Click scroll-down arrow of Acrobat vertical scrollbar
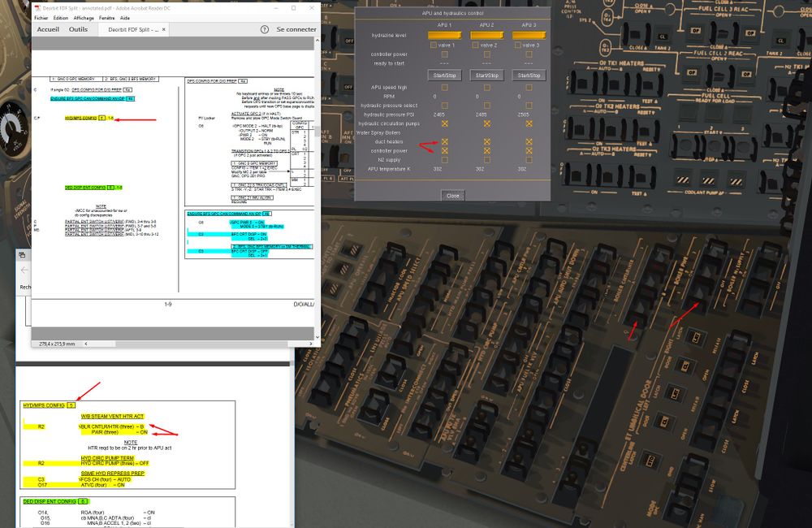The height and width of the screenshot is (528, 812). [317, 337]
